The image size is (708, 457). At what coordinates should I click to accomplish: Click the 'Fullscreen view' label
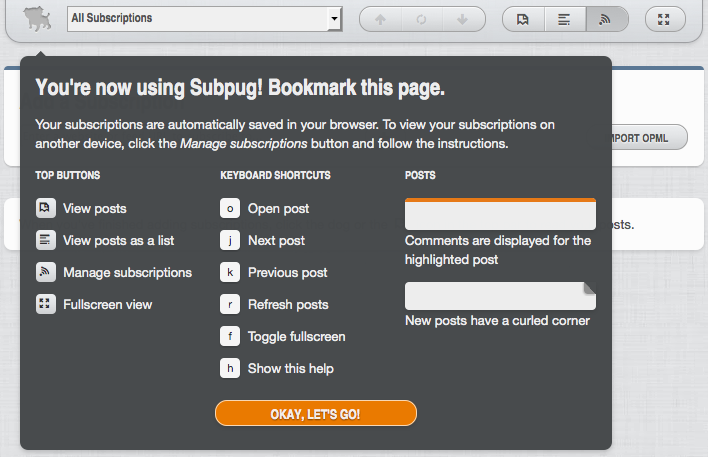107,305
